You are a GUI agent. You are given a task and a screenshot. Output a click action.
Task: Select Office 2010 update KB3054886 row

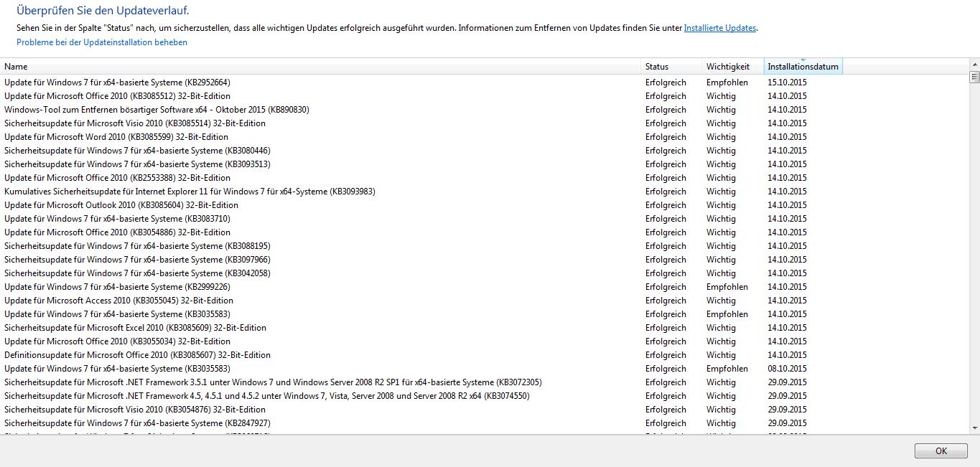click(485, 232)
